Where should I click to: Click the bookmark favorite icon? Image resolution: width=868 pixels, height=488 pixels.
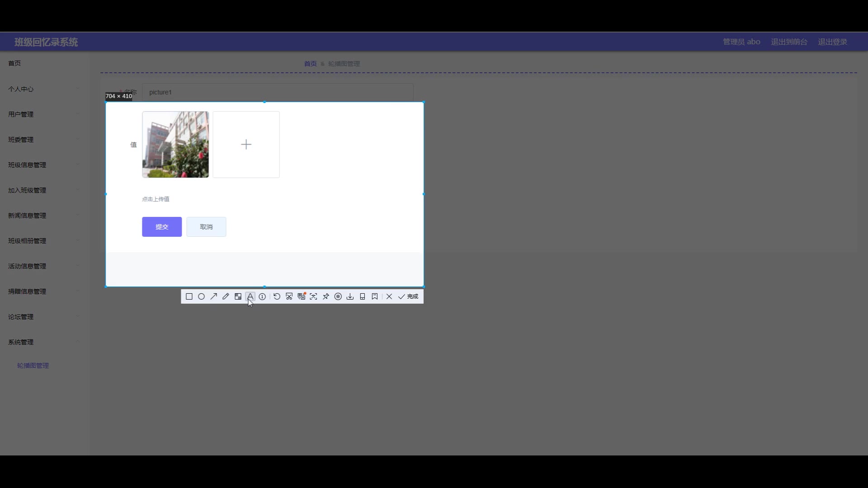tap(374, 296)
